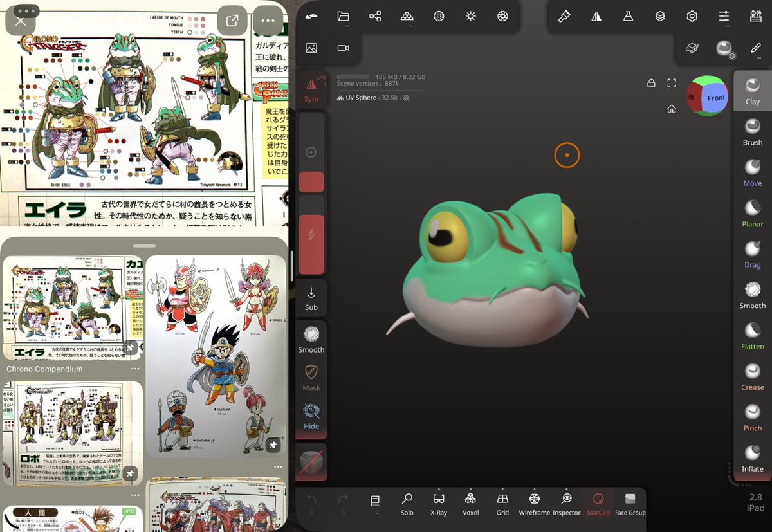Select the Inflate tool

[x=753, y=458]
